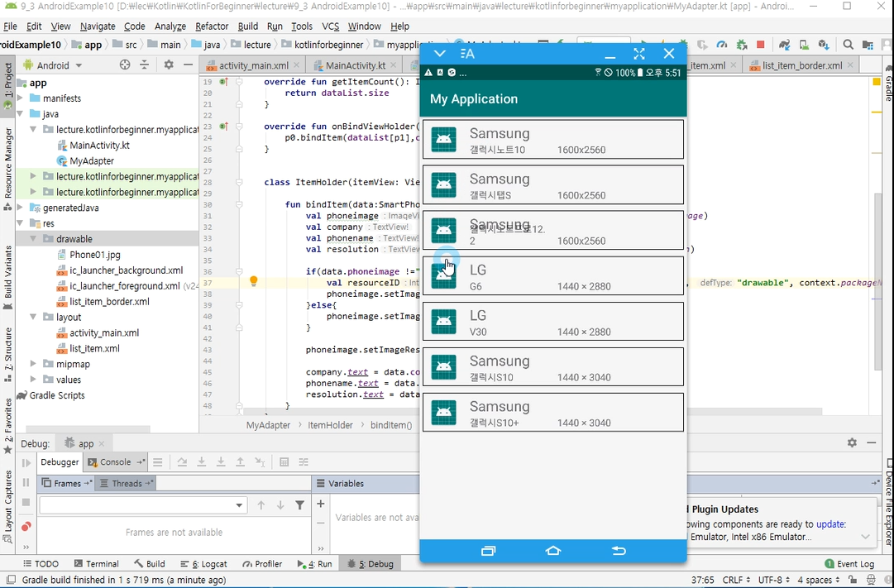Open the Terminal tool window

coord(96,564)
